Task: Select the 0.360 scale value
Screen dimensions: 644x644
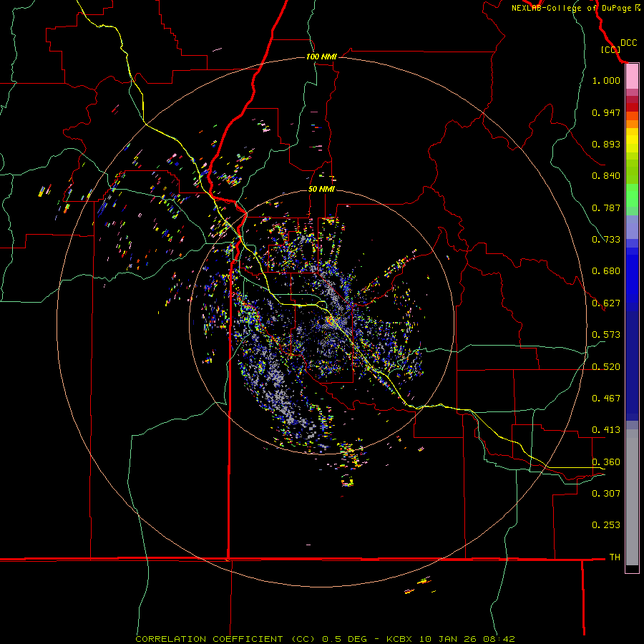Action: [606, 462]
